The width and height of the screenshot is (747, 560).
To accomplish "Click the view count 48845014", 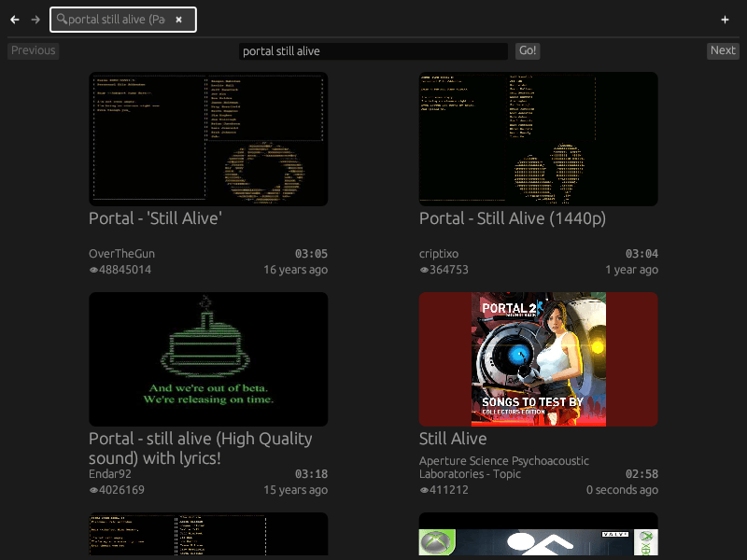I will click(120, 270).
